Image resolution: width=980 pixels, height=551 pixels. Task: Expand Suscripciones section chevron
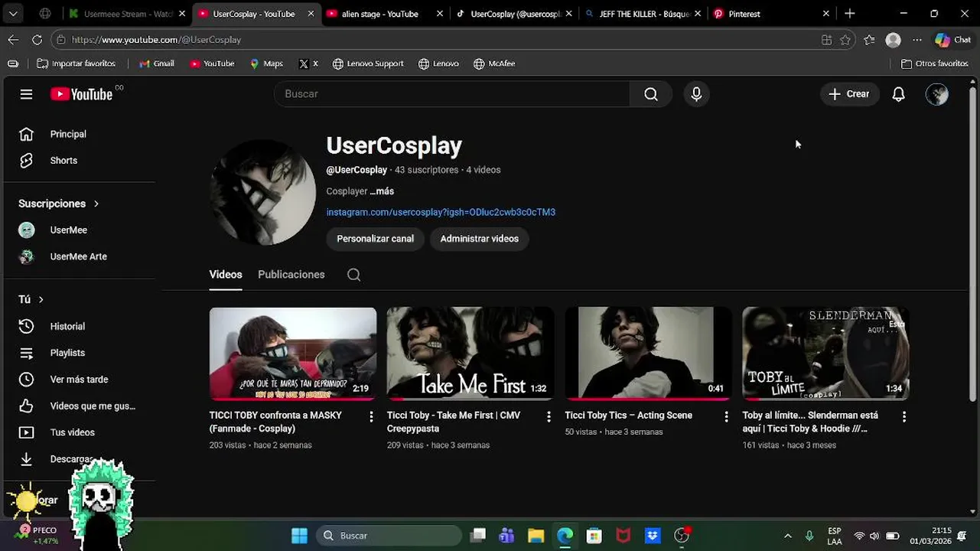96,204
